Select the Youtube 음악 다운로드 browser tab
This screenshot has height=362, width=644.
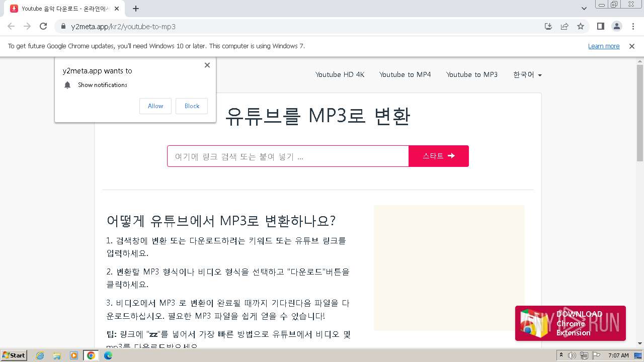(x=64, y=9)
